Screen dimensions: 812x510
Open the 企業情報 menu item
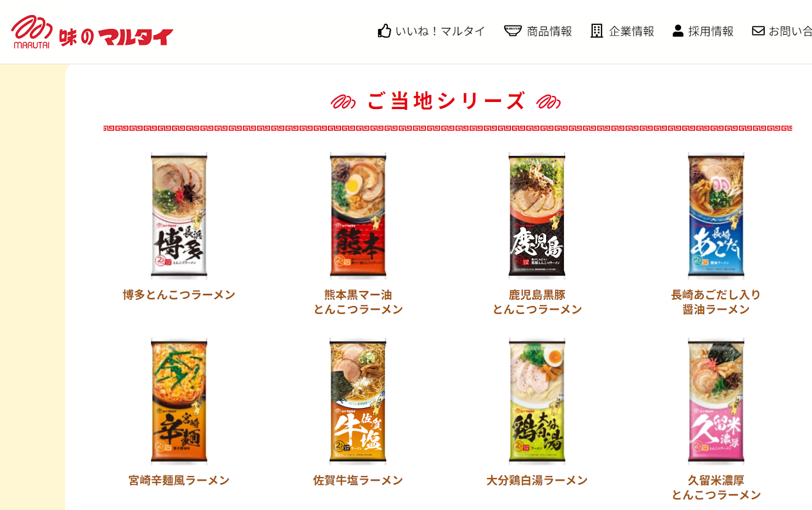(x=631, y=31)
